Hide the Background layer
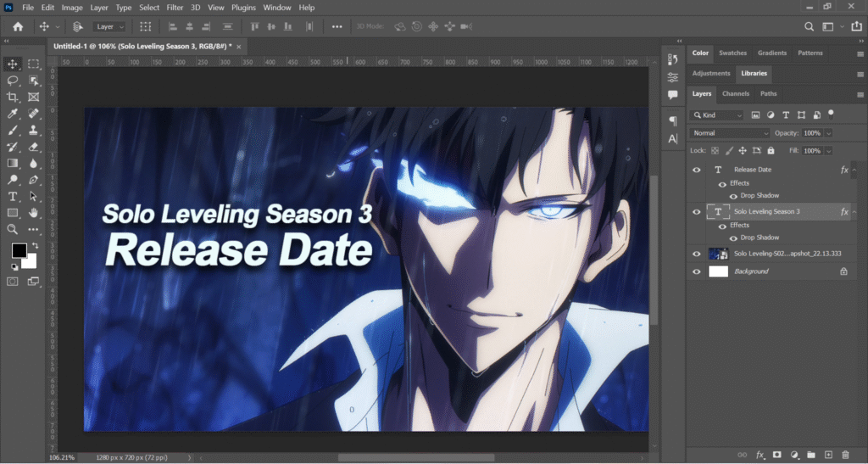 pos(697,271)
